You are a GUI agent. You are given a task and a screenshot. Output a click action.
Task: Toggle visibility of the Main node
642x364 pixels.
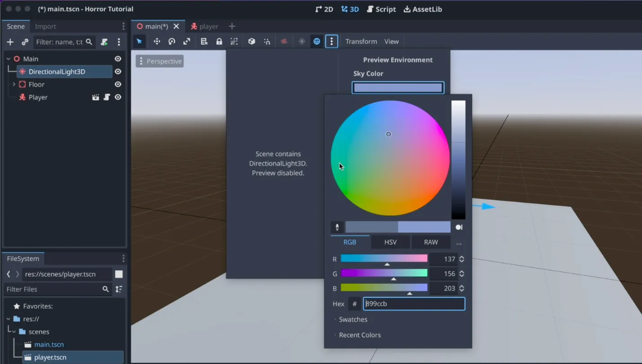118,59
